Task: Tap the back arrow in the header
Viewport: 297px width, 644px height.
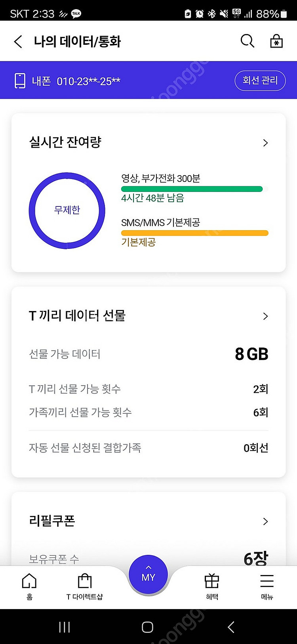Action: (x=18, y=42)
